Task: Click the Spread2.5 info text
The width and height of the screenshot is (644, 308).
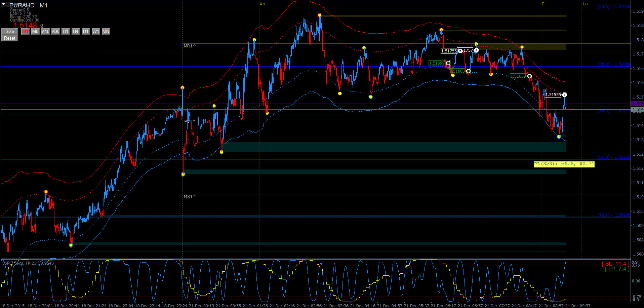Action: pyautogui.click(x=19, y=10)
